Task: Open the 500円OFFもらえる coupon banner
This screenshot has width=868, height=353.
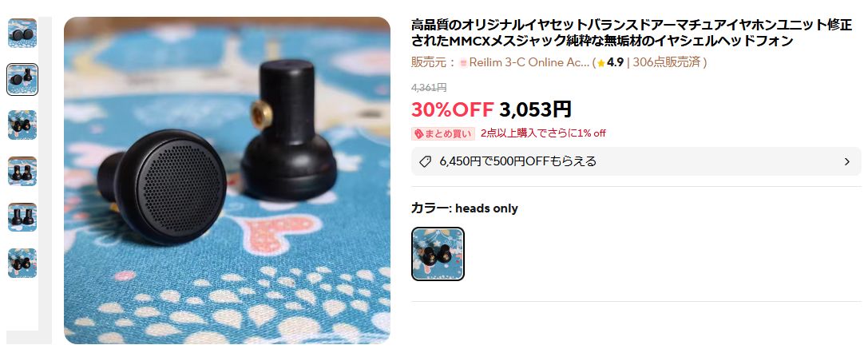Action: tap(636, 161)
